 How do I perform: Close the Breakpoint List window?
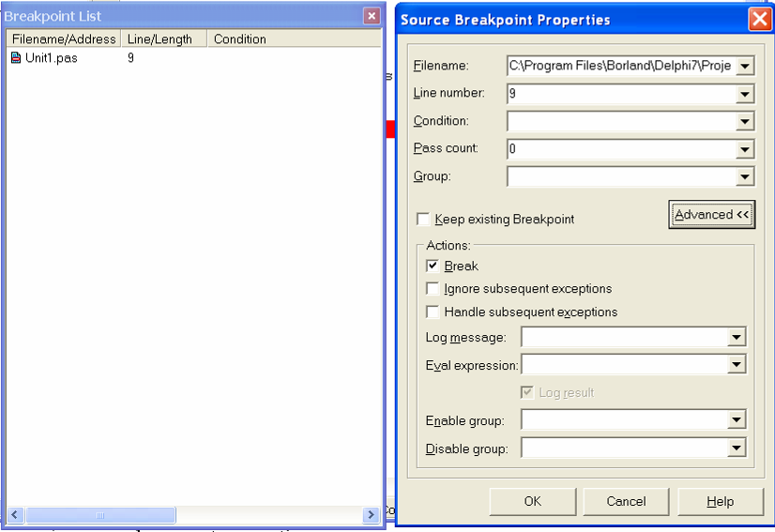click(372, 16)
